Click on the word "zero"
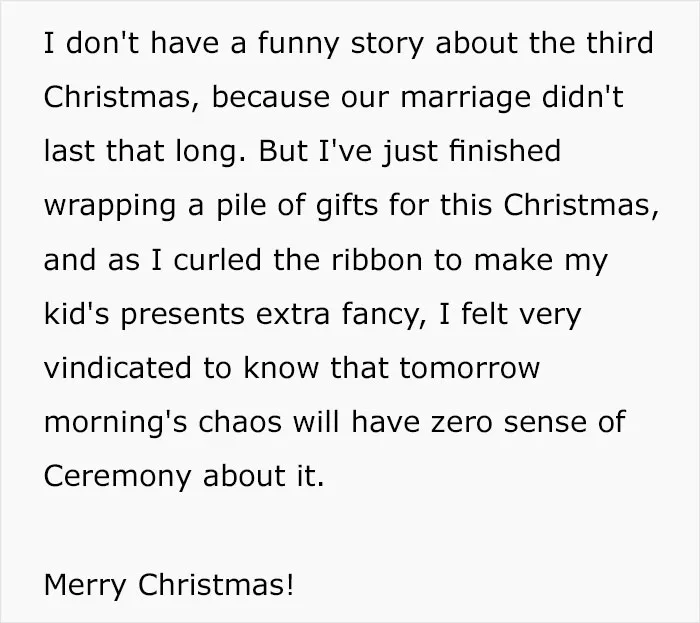Image resolution: width=700 pixels, height=623 pixels. coord(462,423)
